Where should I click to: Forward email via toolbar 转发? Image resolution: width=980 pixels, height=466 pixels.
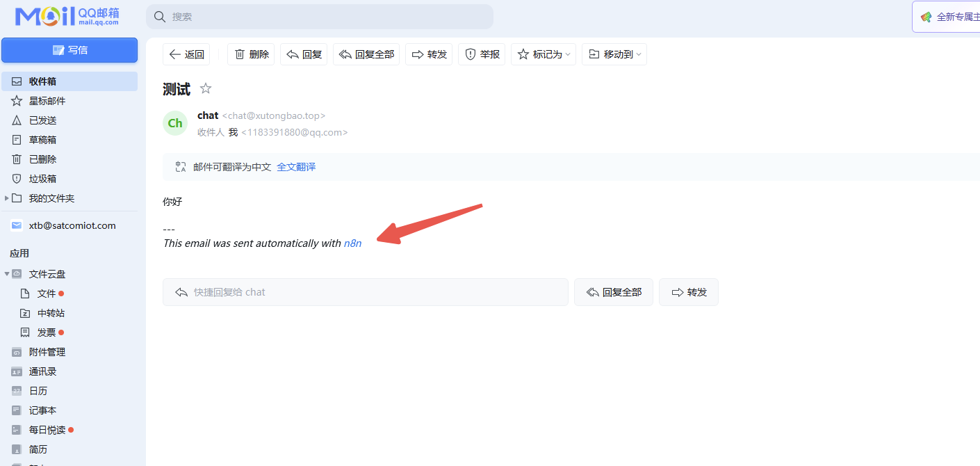pos(429,54)
